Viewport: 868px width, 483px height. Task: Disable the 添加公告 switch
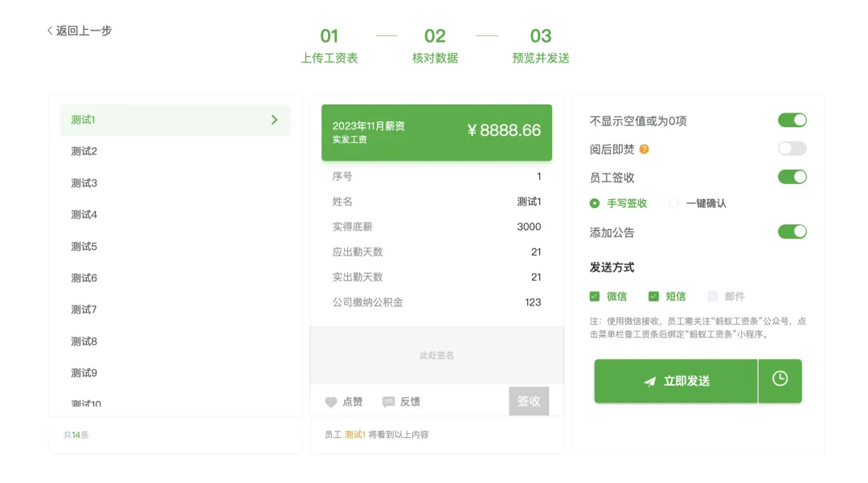coord(792,231)
